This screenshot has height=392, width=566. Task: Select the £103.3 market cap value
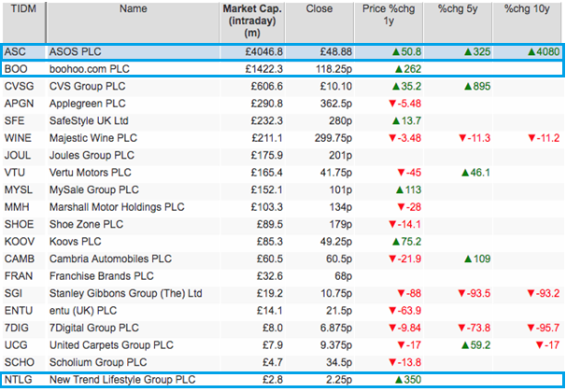(x=267, y=208)
